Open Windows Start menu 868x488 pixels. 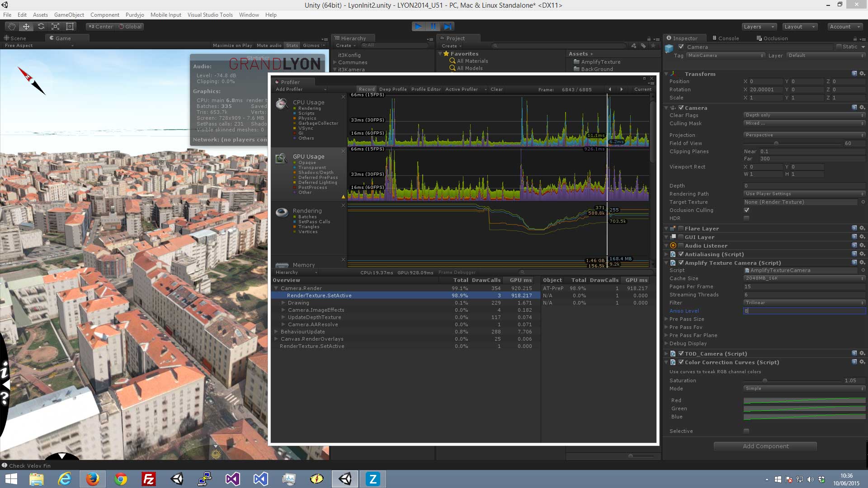[x=11, y=479]
